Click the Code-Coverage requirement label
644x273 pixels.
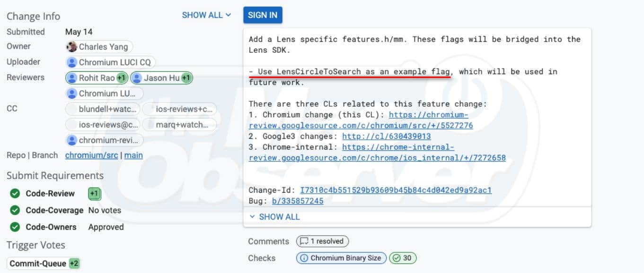(x=54, y=210)
